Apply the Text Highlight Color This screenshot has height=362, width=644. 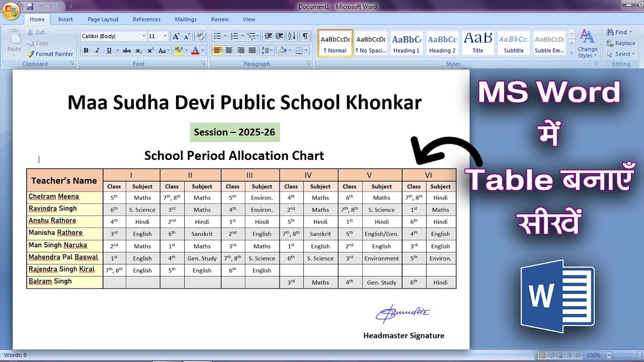(178, 50)
